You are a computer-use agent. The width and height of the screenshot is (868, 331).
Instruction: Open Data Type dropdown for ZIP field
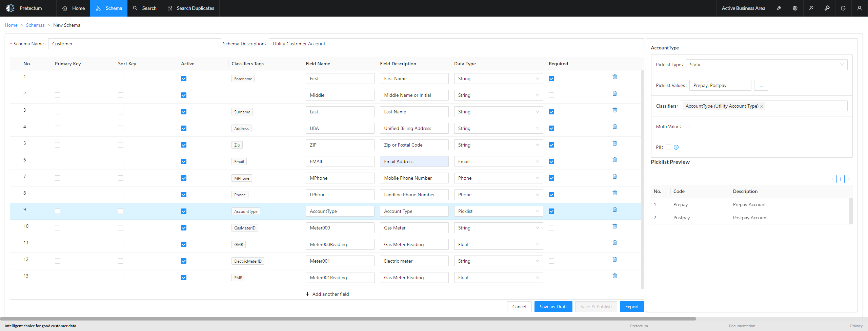[499, 145]
